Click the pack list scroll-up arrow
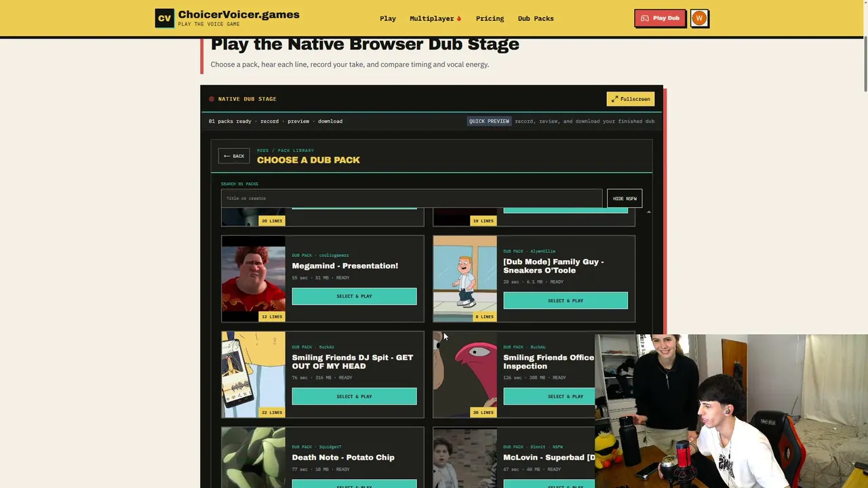The width and height of the screenshot is (868, 488). click(x=649, y=212)
